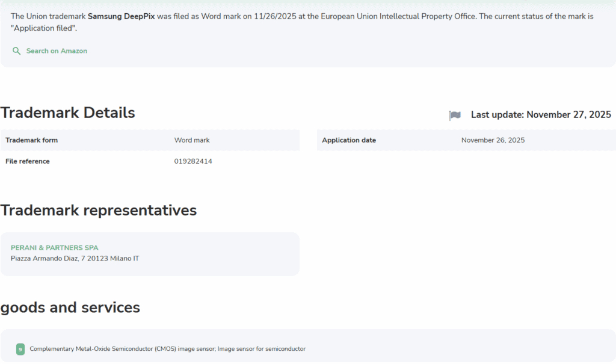Image resolution: width=616 pixels, height=364 pixels.
Task: Expand the goods and services section heading
Action: pos(70,307)
